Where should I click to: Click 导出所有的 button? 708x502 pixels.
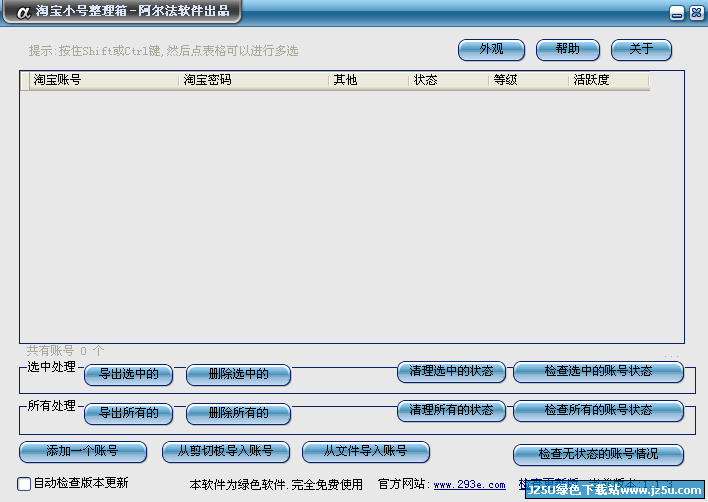pos(129,414)
